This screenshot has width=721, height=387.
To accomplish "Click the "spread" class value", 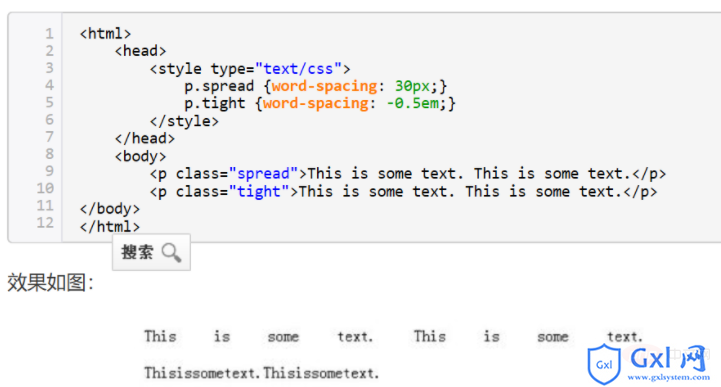I will click(263, 174).
